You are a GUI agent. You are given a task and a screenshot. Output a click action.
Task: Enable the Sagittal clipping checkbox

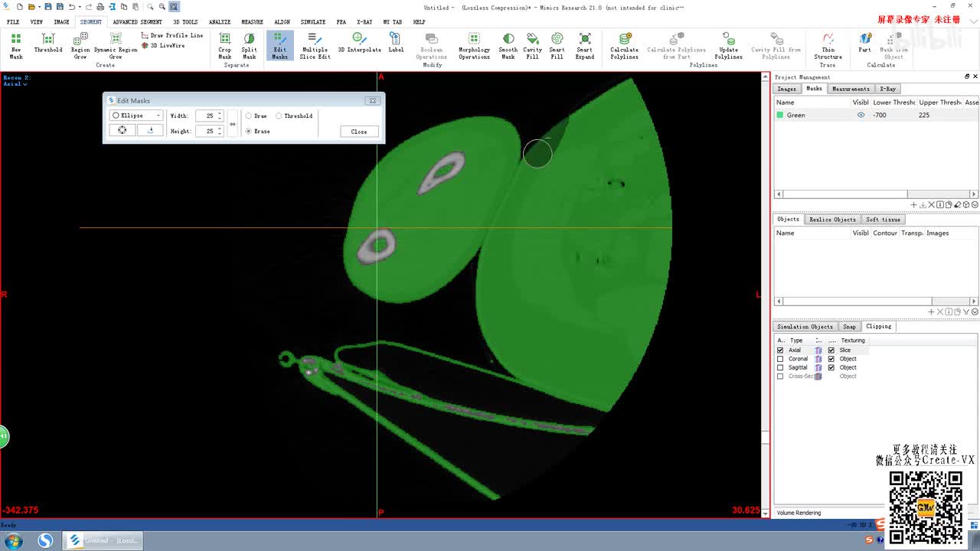pos(780,368)
